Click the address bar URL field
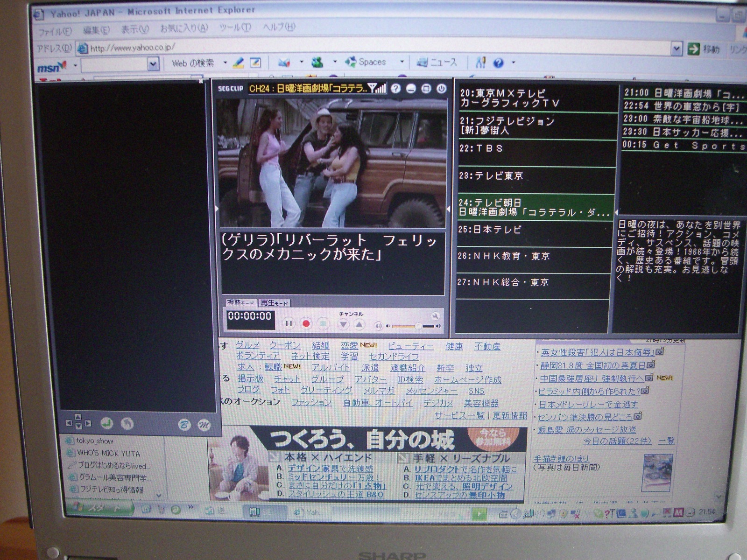 (x=373, y=48)
